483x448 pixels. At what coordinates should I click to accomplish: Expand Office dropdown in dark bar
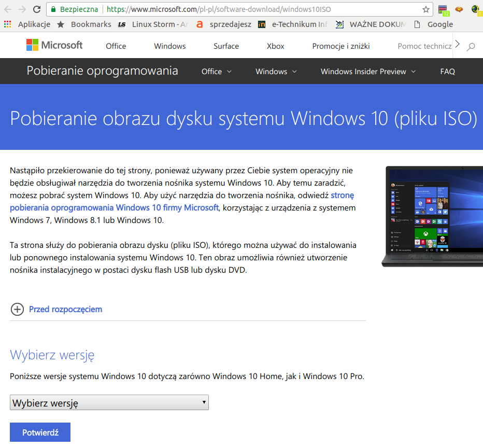(216, 72)
